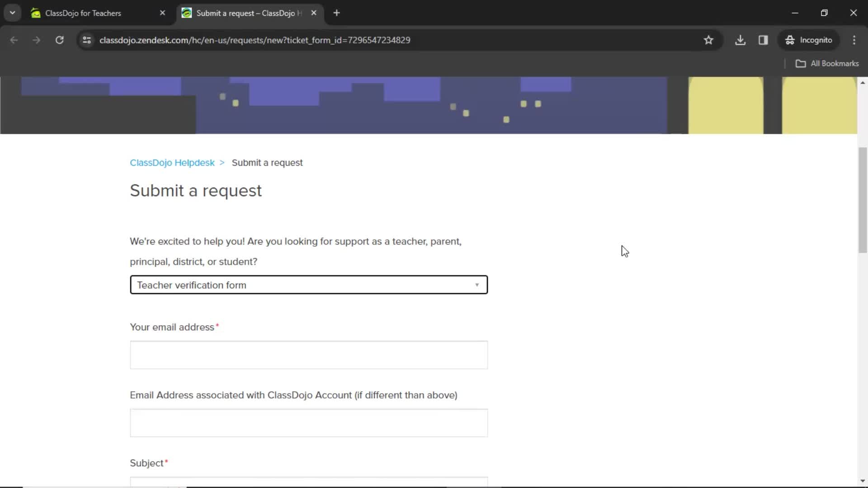Follow the ClassDojo Helpdesk breadcrumb link
Viewport: 868px width, 488px height.
pyautogui.click(x=172, y=163)
